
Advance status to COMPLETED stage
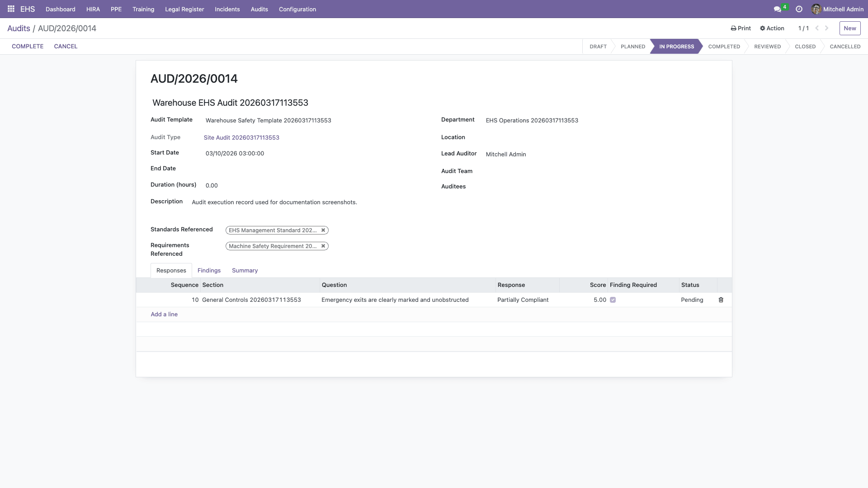(x=724, y=46)
